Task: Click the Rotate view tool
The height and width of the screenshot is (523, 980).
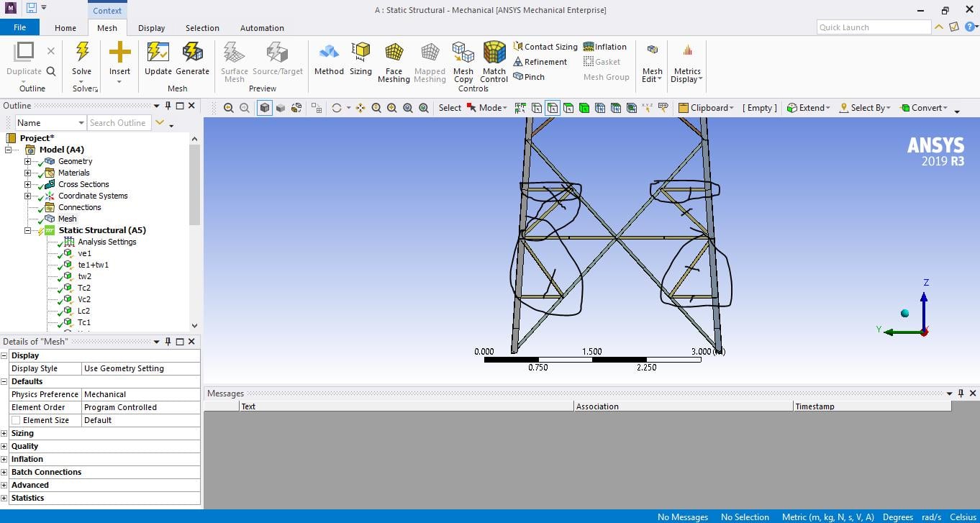Action: pos(336,108)
